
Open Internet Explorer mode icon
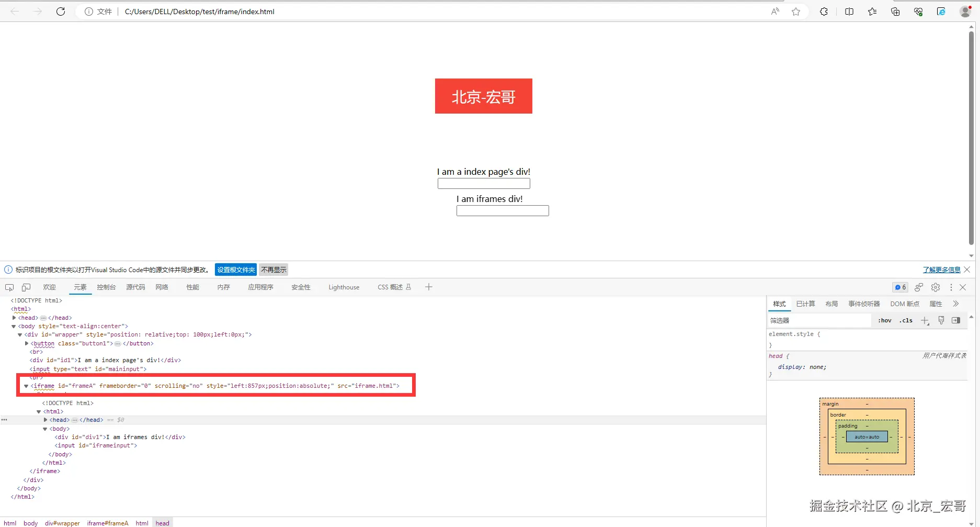941,12
